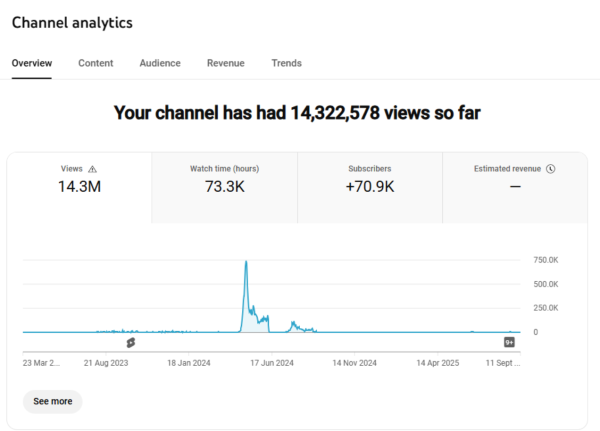Image resolution: width=600 pixels, height=431 pixels.
Task: Go to the Revenue tab
Action: click(225, 63)
